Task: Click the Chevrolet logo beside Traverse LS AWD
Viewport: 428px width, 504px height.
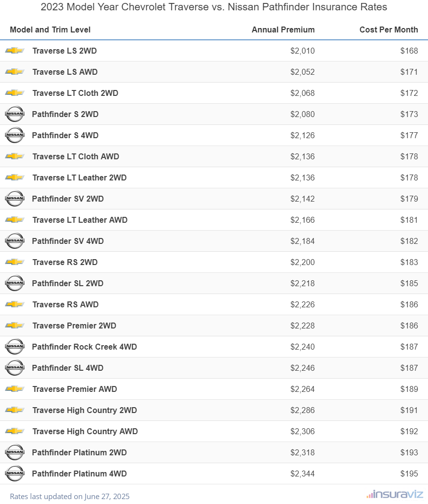Action: click(15, 72)
